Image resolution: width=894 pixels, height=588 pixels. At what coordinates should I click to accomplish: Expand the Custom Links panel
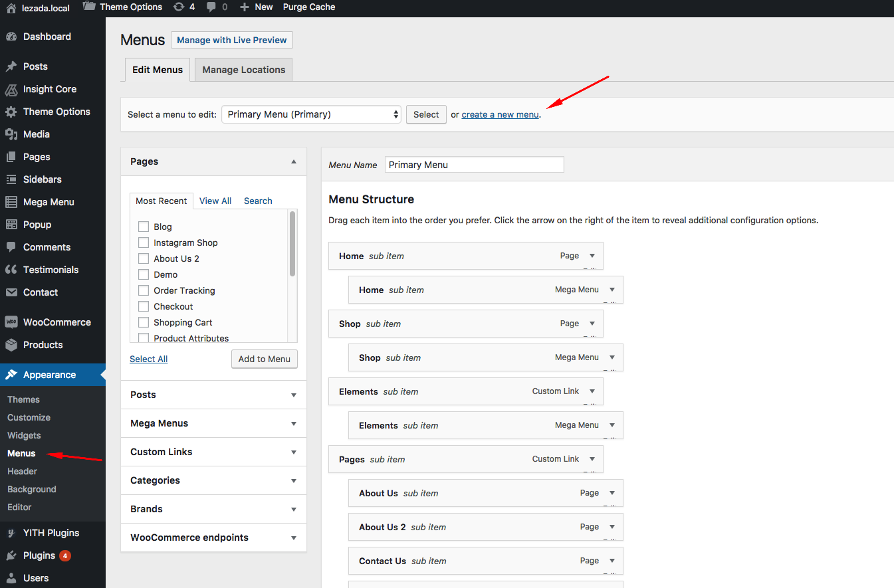coord(213,452)
